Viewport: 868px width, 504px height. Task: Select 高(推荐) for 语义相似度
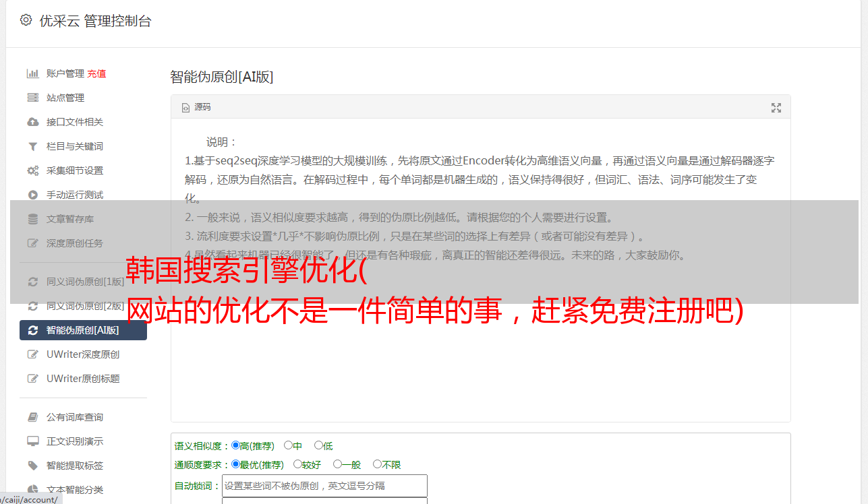pos(235,445)
